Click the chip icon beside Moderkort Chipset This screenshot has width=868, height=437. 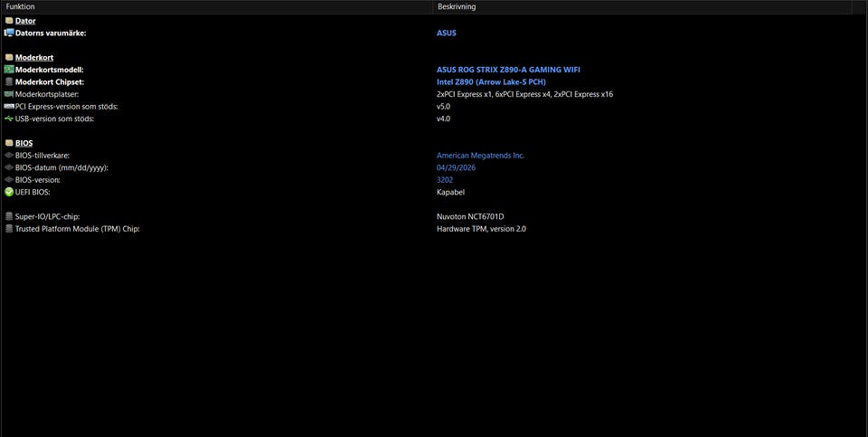(x=9, y=81)
